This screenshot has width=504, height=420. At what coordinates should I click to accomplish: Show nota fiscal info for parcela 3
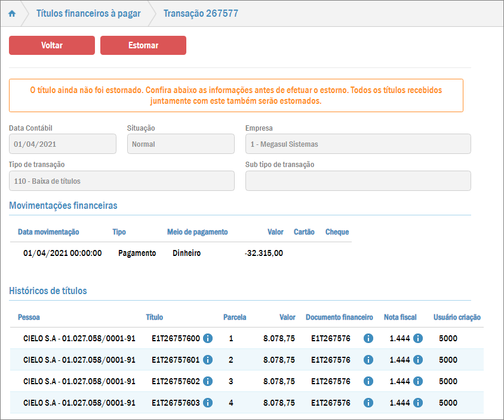[x=418, y=381]
